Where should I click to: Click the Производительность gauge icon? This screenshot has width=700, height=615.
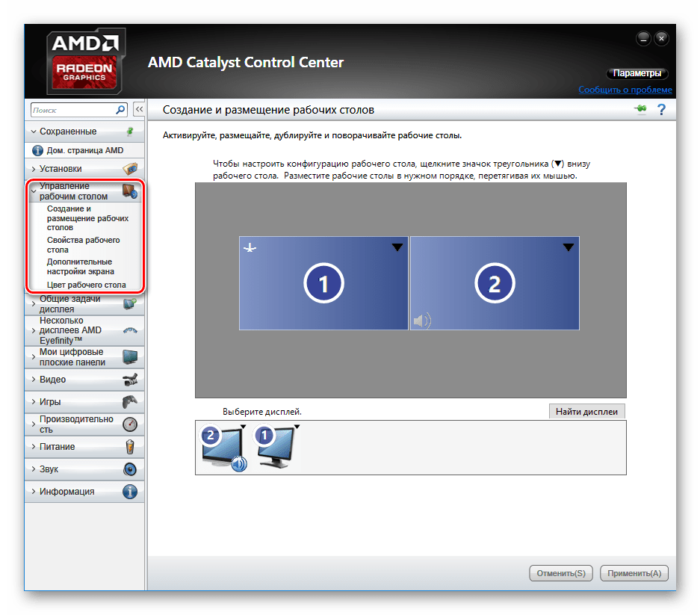130,424
